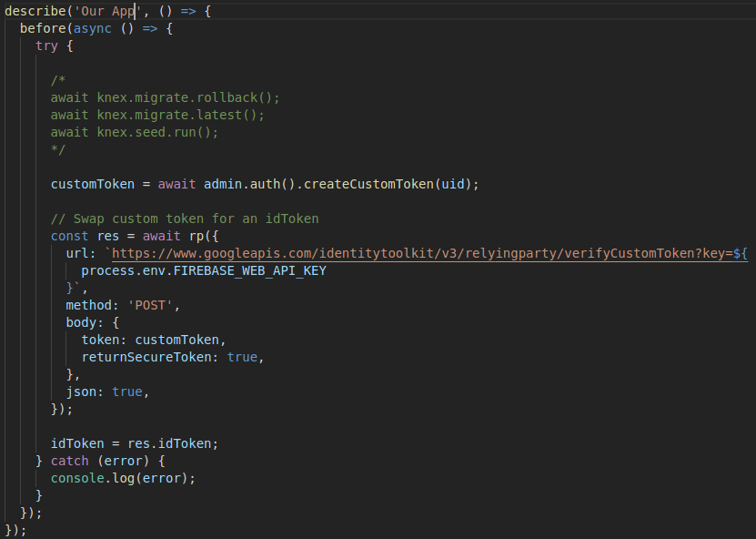756x539 pixels.
Task: Click the async keyword
Action: click(x=91, y=28)
